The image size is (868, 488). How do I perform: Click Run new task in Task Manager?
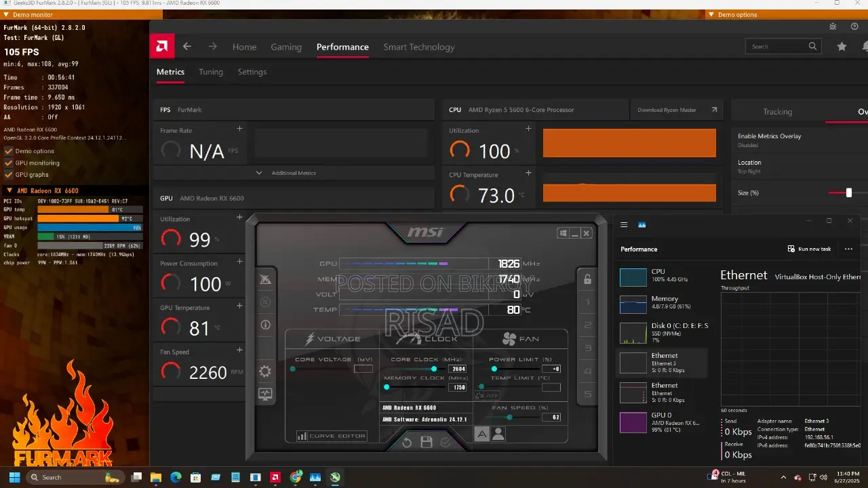click(x=809, y=249)
